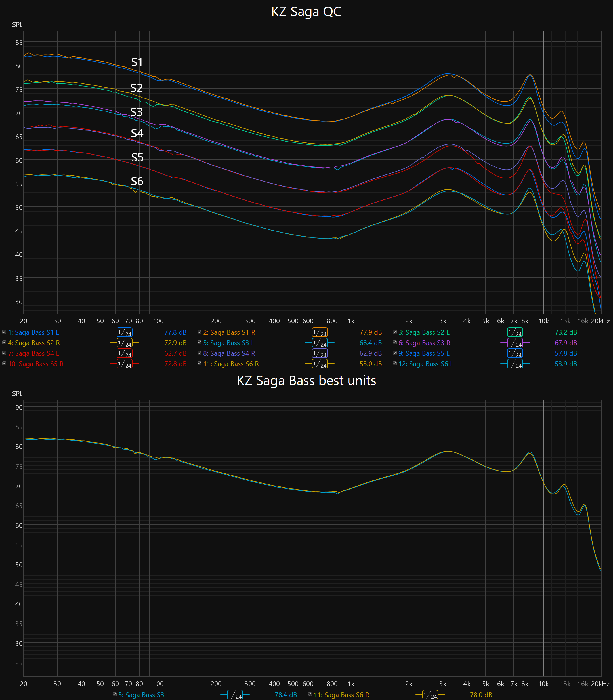Select legend label 9: Saga Bass S5 L
Screen dimensions: 613x700
pyautogui.click(x=424, y=353)
